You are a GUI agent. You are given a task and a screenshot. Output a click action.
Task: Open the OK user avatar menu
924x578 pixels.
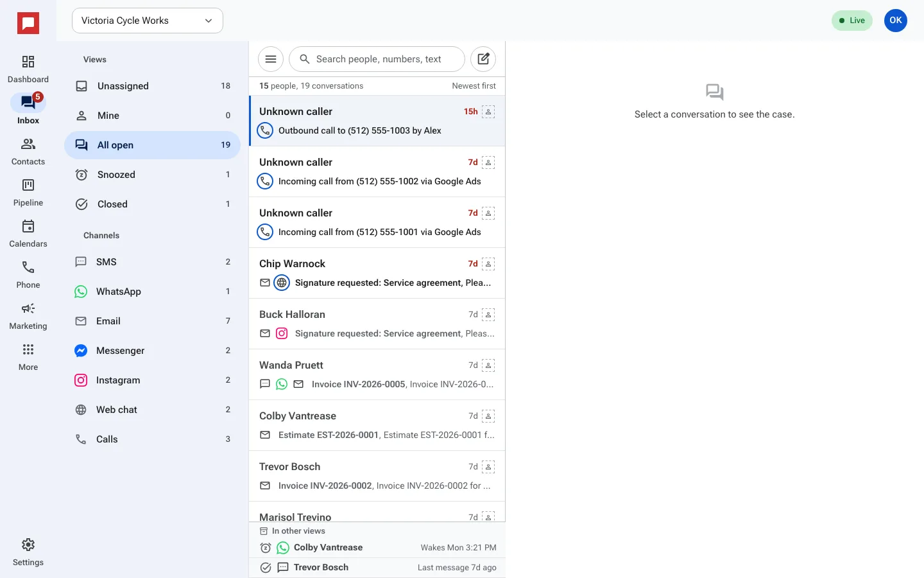(896, 21)
